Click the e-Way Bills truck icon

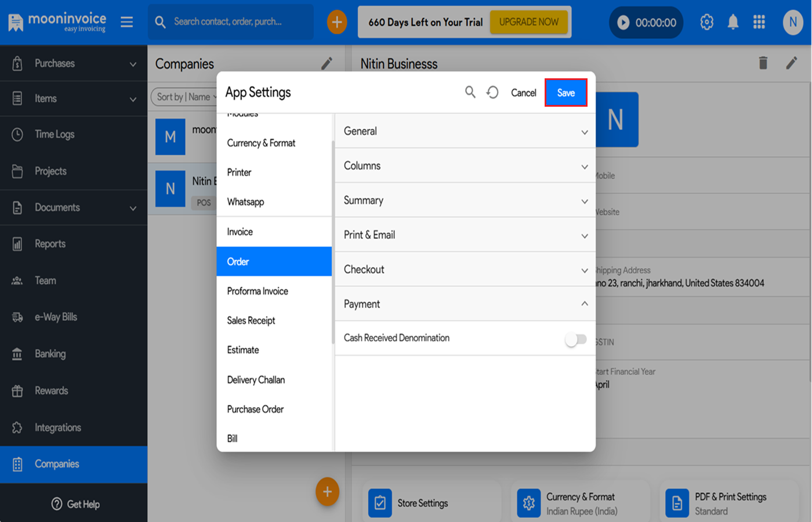pos(17,317)
